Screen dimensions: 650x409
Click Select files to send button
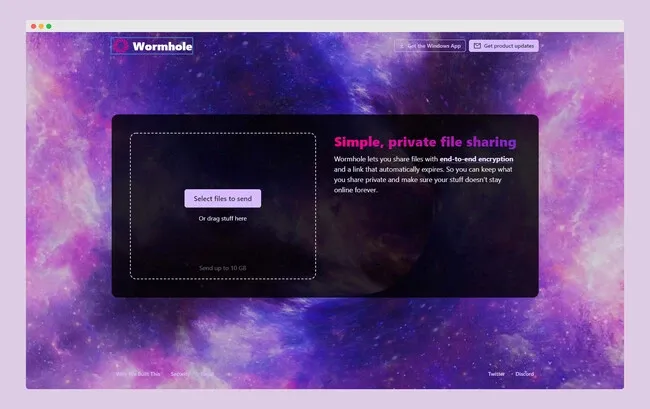pos(223,198)
